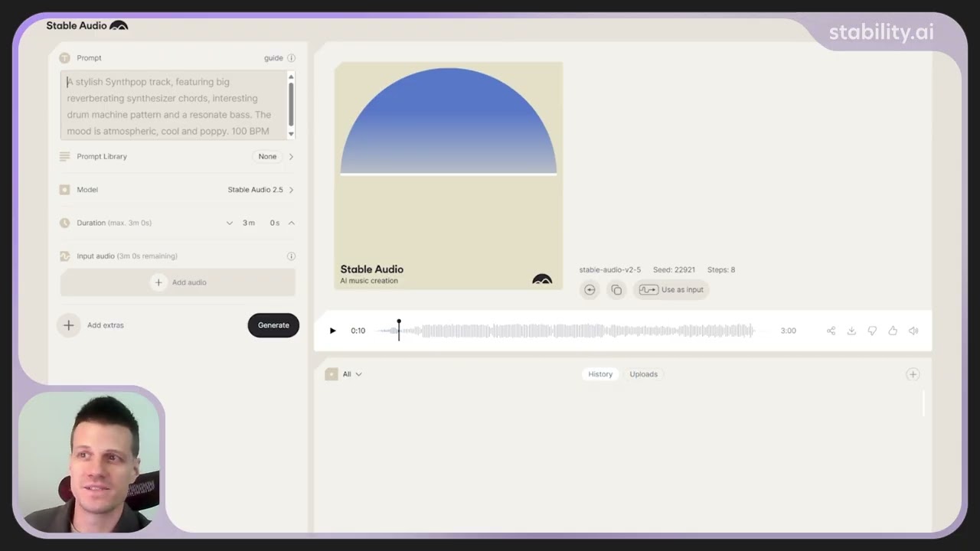Screen dimensions: 980x551
Task: Click the Stable Audio cover art thumbnail
Action: point(449,176)
